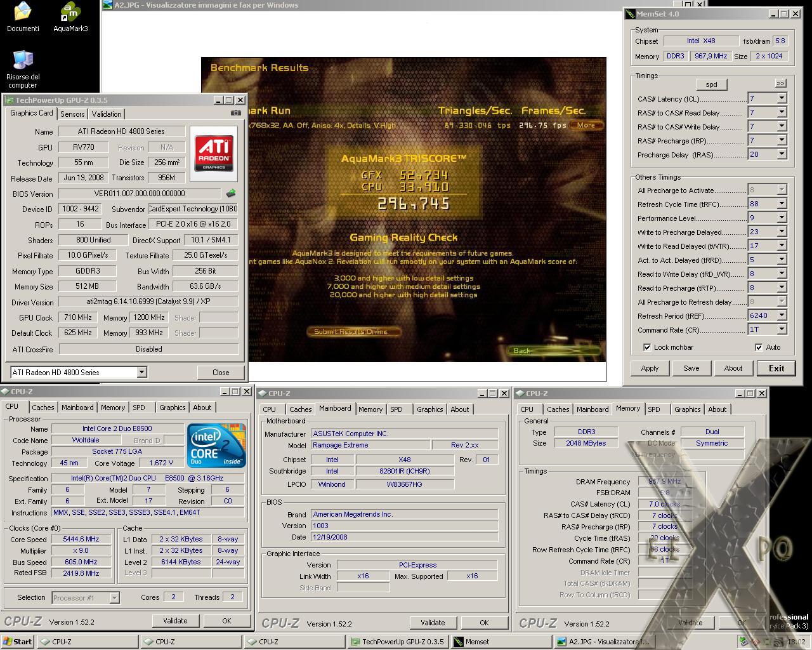Screen dimensions: 812x650
Task: Expand the Precharge Delay (tRAS) dropdown
Action: [x=782, y=154]
